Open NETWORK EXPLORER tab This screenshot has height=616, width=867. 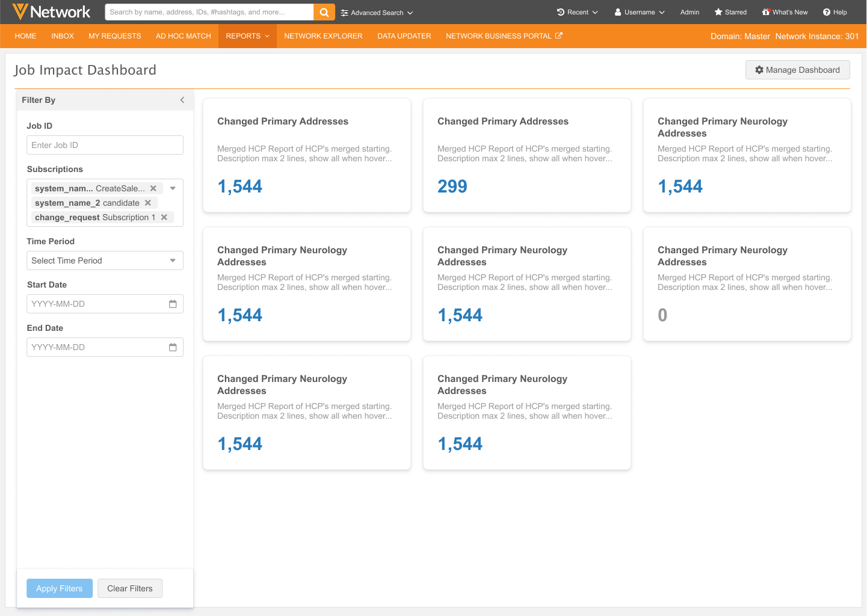tap(324, 36)
